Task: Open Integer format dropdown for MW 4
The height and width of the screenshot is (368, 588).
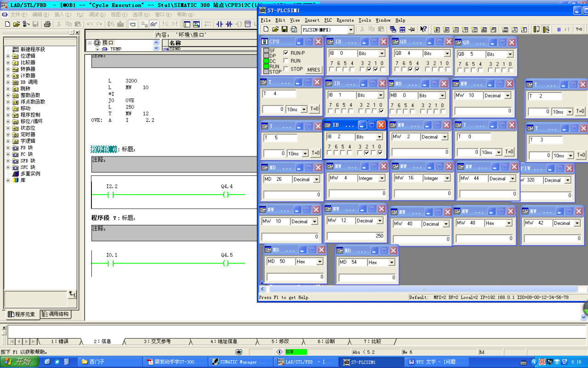Action: coord(382,178)
